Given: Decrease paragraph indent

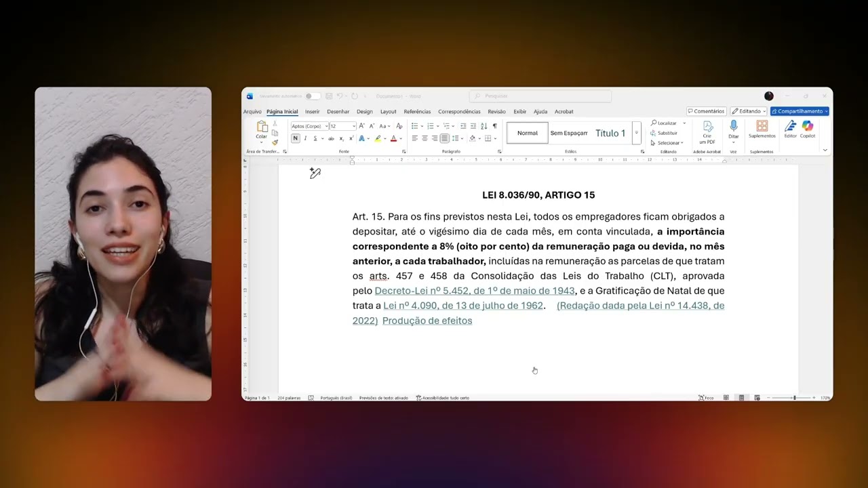Looking at the screenshot, I should coord(463,126).
